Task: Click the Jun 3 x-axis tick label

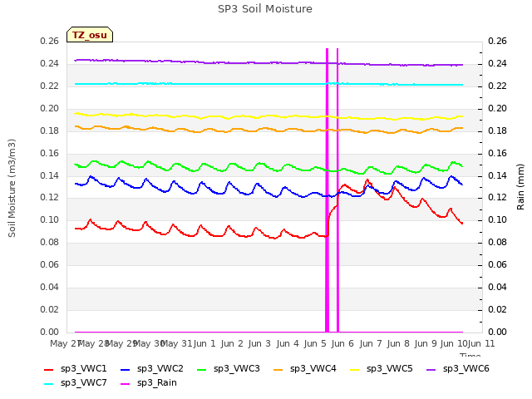Action: pyautogui.click(x=259, y=343)
